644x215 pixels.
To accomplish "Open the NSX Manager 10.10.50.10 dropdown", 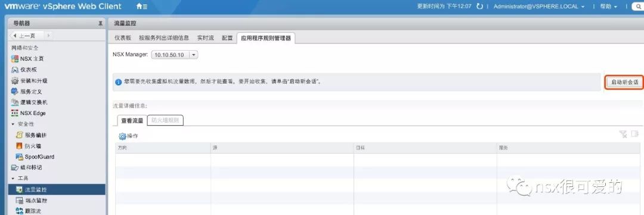I will click(175, 55).
